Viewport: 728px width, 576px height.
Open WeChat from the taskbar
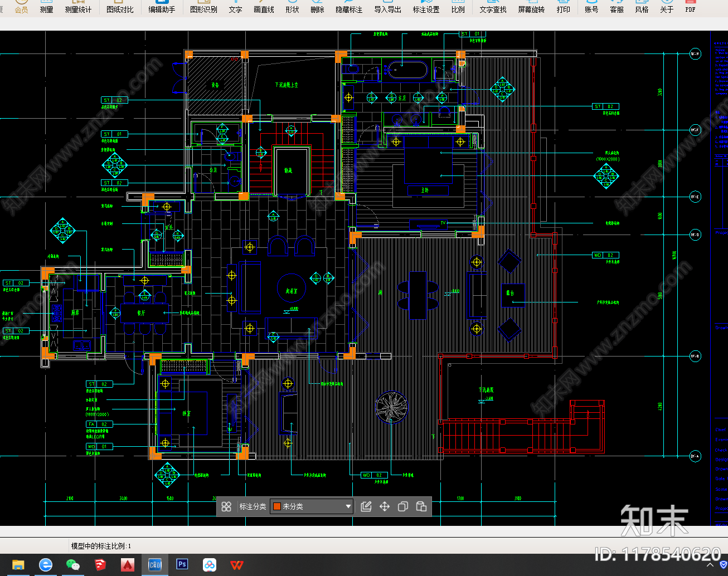[x=73, y=565]
